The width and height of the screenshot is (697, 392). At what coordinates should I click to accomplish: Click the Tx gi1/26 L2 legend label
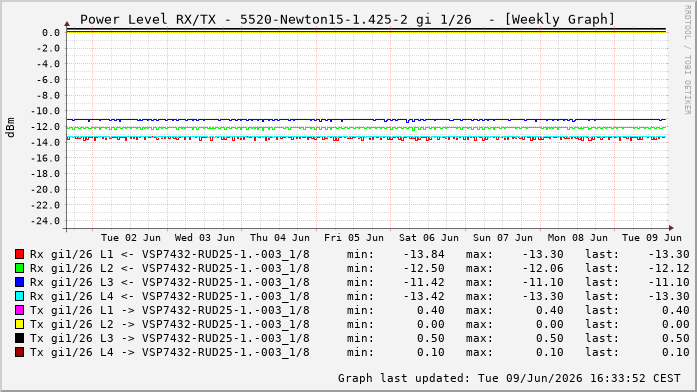(169, 324)
